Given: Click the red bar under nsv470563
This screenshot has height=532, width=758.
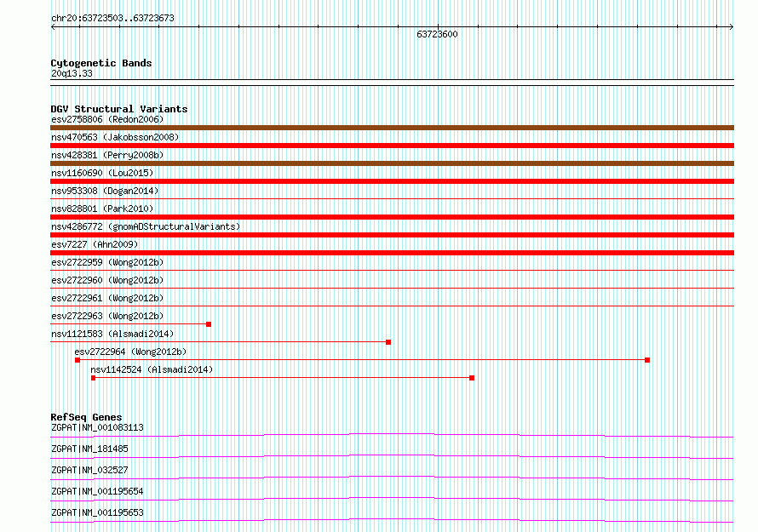Looking at the screenshot, I should point(392,146).
